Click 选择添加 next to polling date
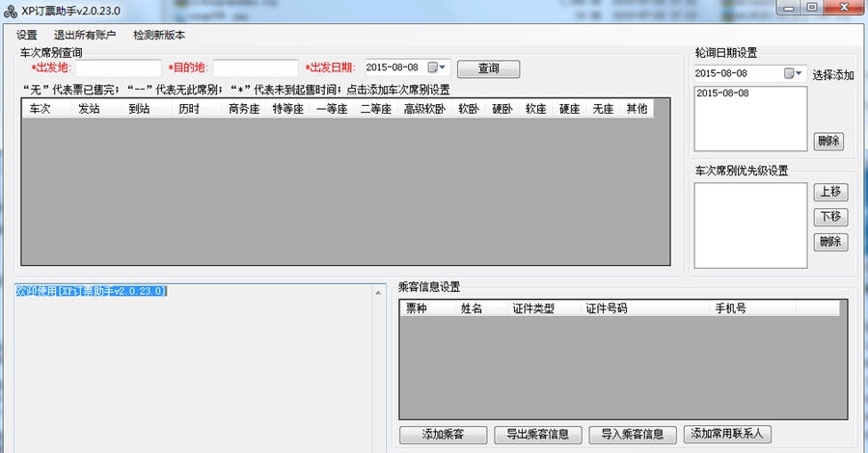The width and height of the screenshot is (868, 453). (833, 74)
